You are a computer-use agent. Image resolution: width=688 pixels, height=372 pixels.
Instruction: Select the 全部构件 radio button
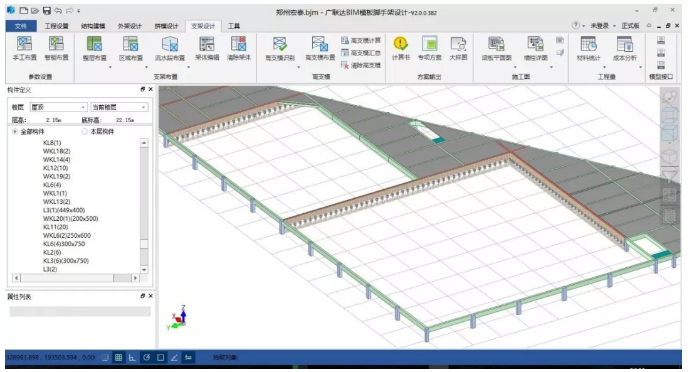pos(15,132)
